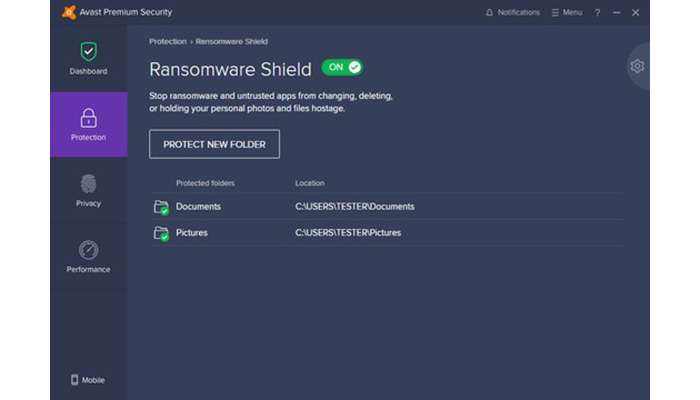Click the Location column header
700x400 pixels.
(310, 183)
